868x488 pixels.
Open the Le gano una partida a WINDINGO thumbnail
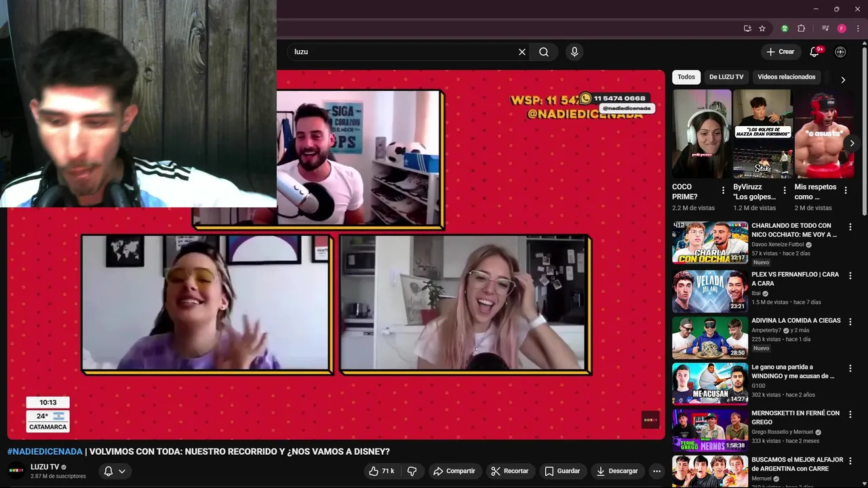(710, 384)
